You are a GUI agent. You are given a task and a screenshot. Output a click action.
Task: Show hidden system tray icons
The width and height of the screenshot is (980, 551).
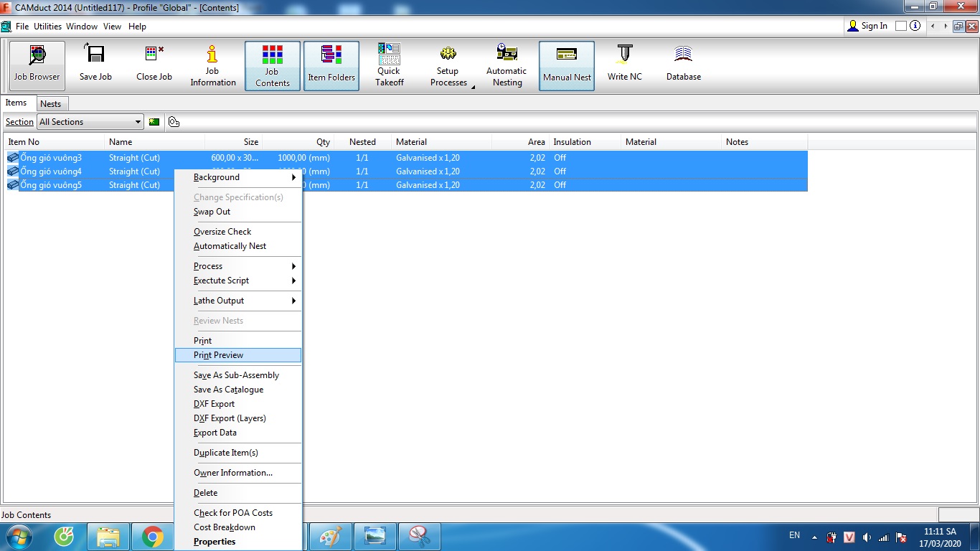click(x=814, y=537)
